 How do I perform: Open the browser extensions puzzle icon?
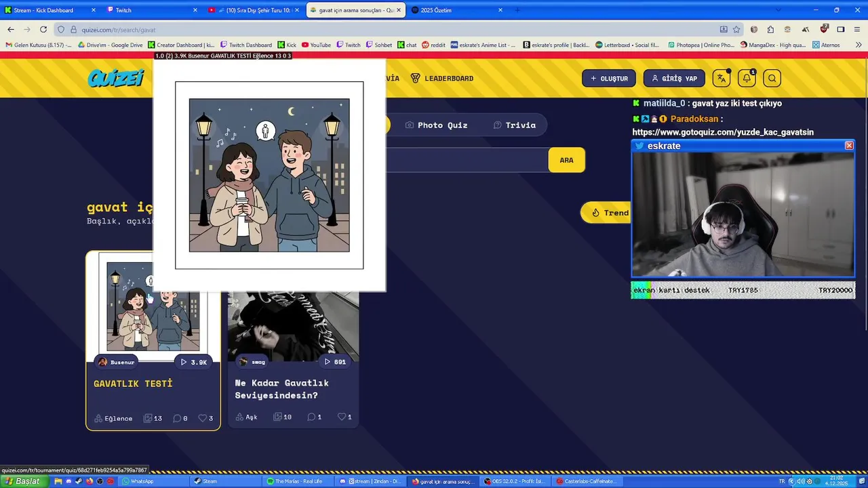click(x=770, y=29)
